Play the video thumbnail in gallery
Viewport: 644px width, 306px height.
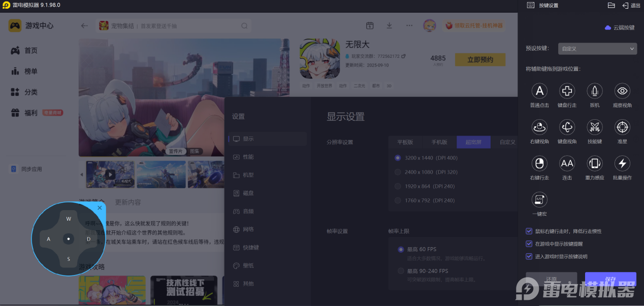pyautogui.click(x=110, y=175)
